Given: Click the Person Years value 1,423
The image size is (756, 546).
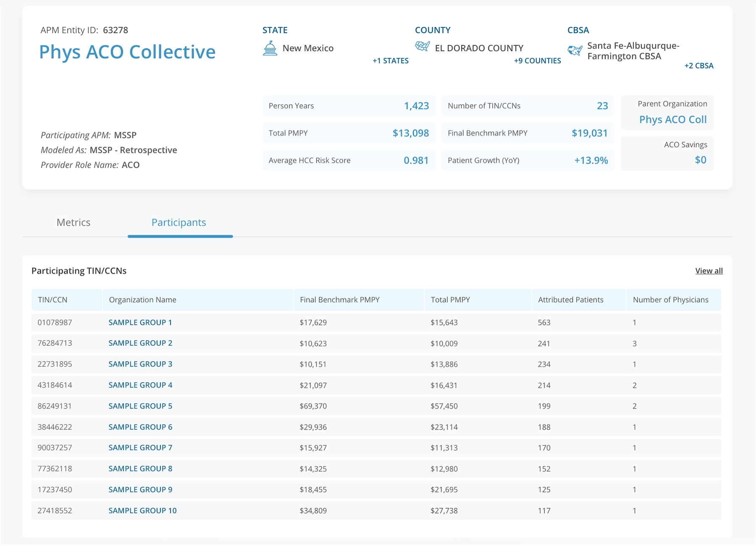Looking at the screenshot, I should (416, 106).
